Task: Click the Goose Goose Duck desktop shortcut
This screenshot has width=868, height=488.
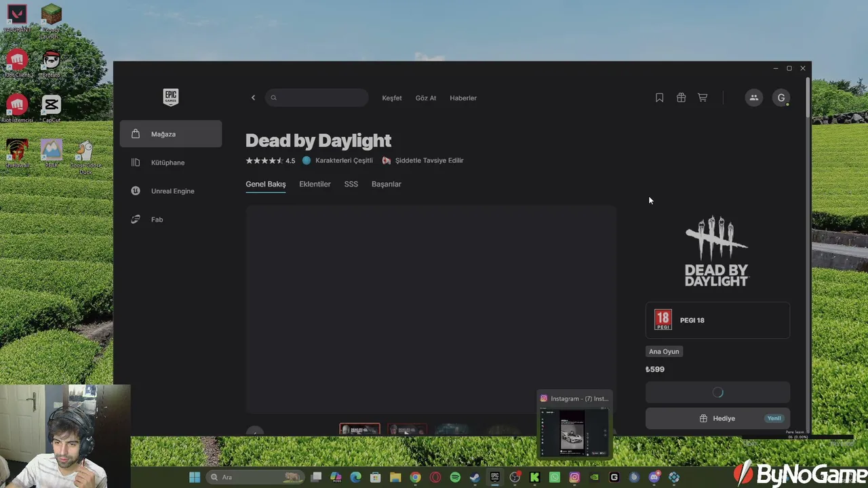Action: [85, 157]
